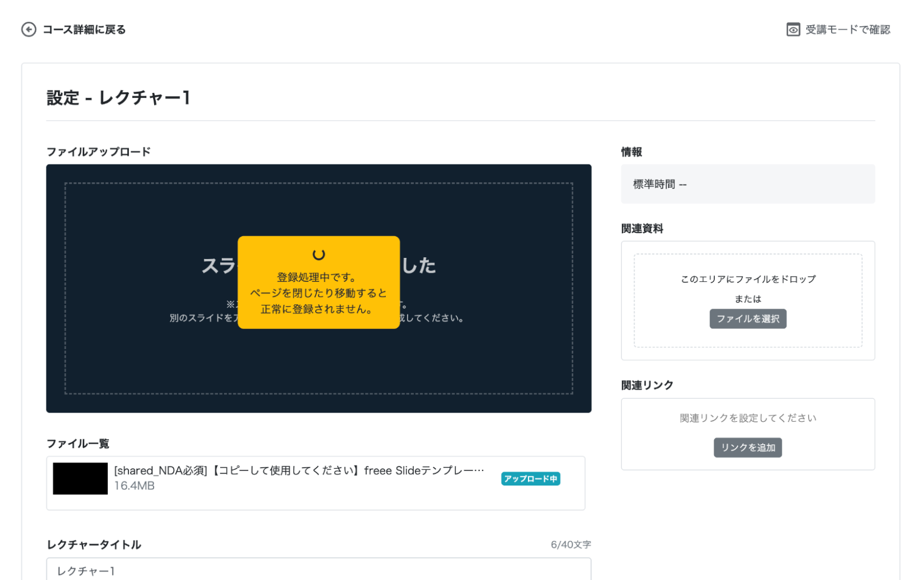924x580 pixels.
Task: Click the 関連資料 section label
Action: tap(642, 229)
